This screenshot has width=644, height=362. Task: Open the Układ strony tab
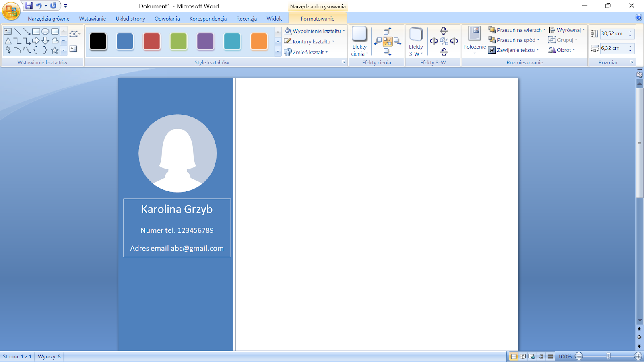130,19
